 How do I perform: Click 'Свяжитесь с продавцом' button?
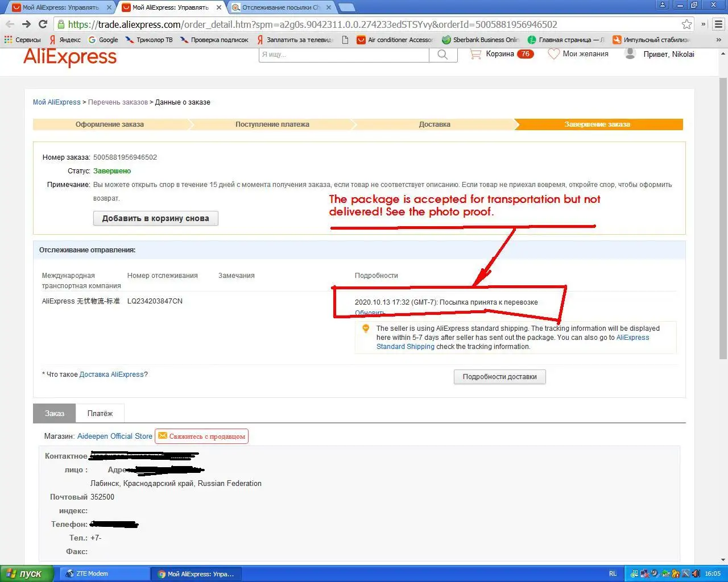click(x=201, y=436)
